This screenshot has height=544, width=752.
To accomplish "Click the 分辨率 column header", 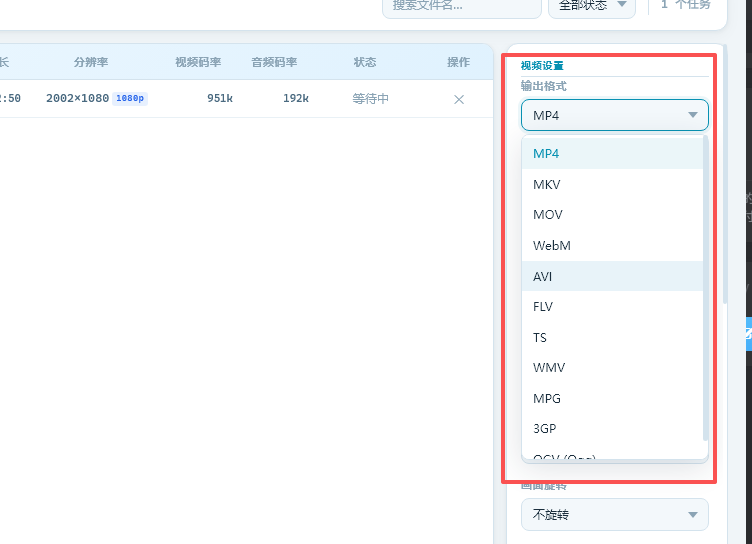I will pyautogui.click(x=90, y=62).
